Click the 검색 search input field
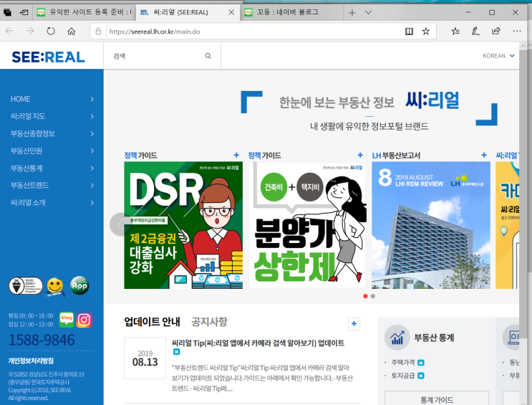Viewport: 532px width, 405px height. (163, 56)
